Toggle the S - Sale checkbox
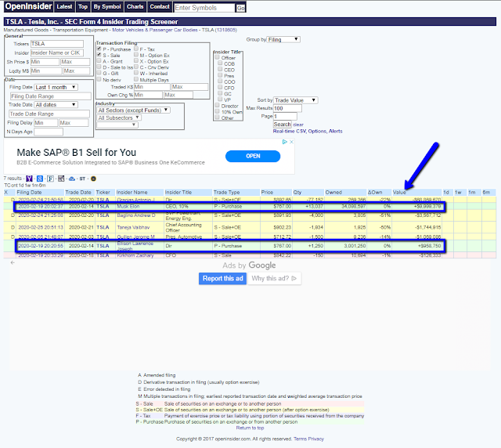Screen dimensions: 501x448 [x=99, y=55]
